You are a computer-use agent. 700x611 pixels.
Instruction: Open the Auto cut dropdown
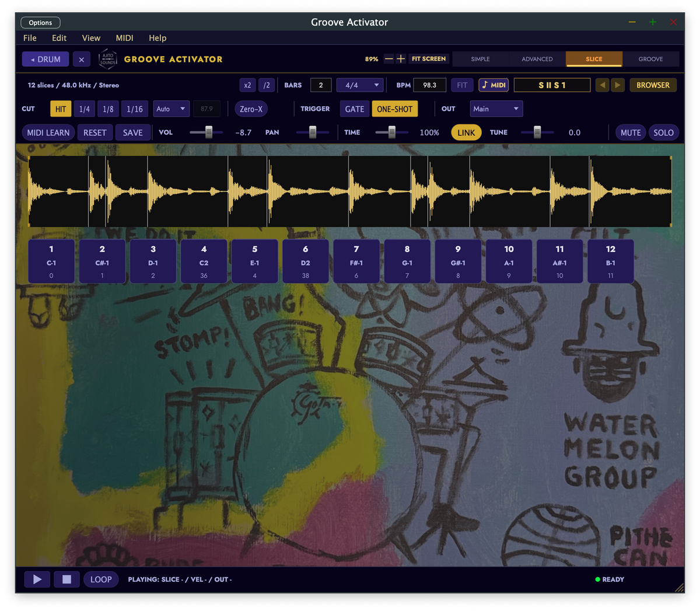pos(171,109)
